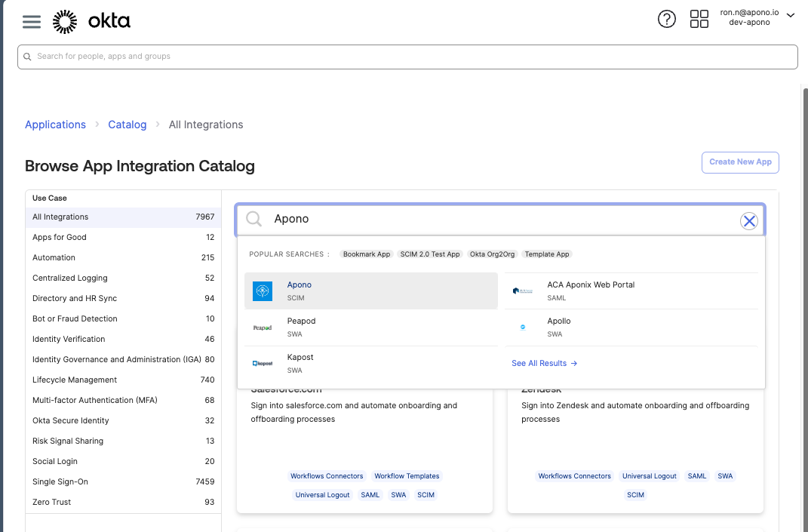
Task: Click the Peapod app logo
Action: point(263,328)
